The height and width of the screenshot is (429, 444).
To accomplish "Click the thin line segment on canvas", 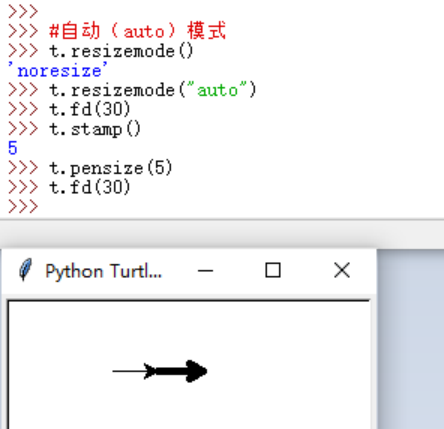I will (x=128, y=371).
